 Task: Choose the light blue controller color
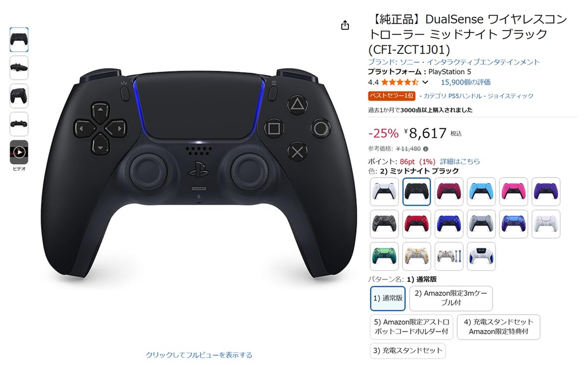pyautogui.click(x=481, y=191)
